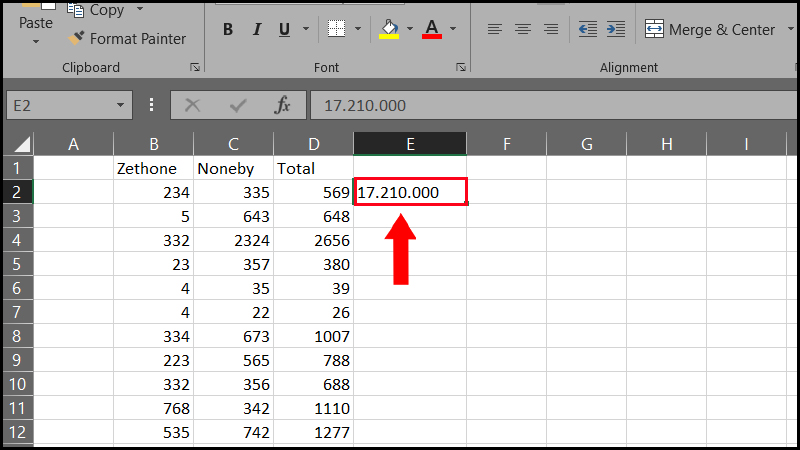Center align text
Viewport: 800px width, 450px height.
pos(522,29)
